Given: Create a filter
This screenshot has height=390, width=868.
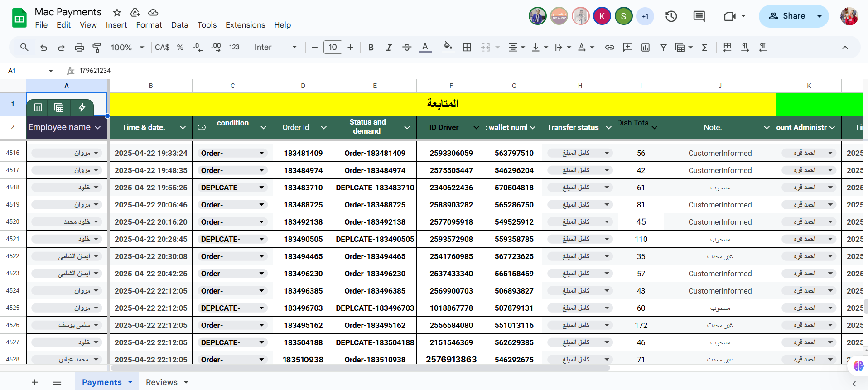Looking at the screenshot, I should (x=663, y=47).
